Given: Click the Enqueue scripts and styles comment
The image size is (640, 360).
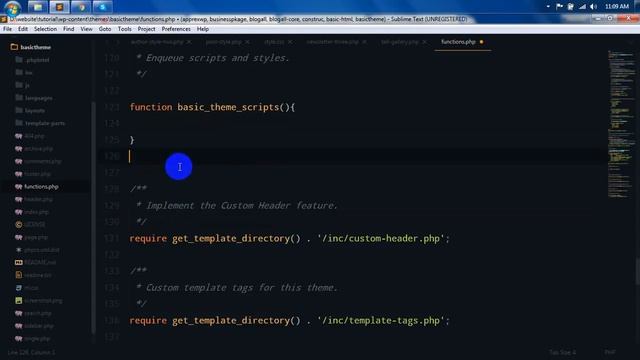Looking at the screenshot, I should [212, 58].
